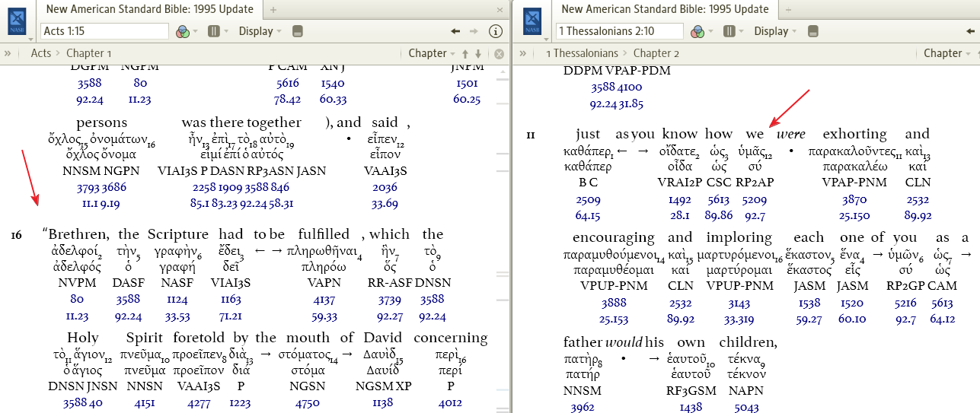Click the back arrow in the 1 Thessalonians pane

click(x=971, y=31)
